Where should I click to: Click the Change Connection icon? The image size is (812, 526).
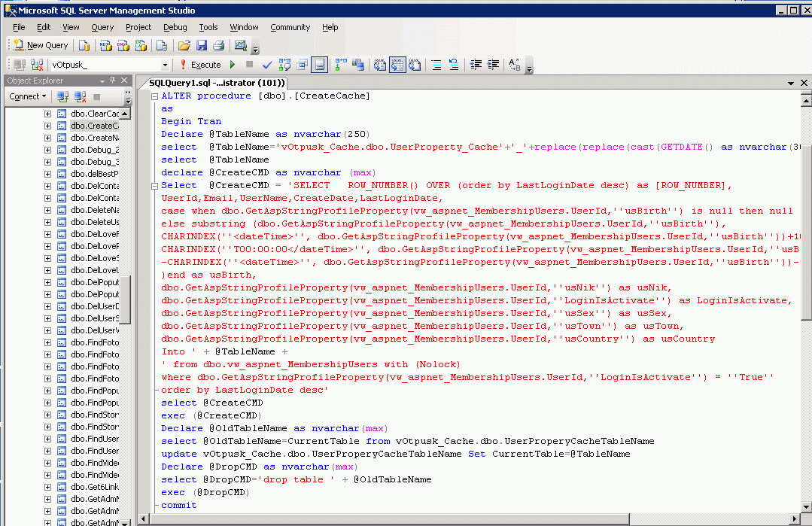[x=37, y=65]
